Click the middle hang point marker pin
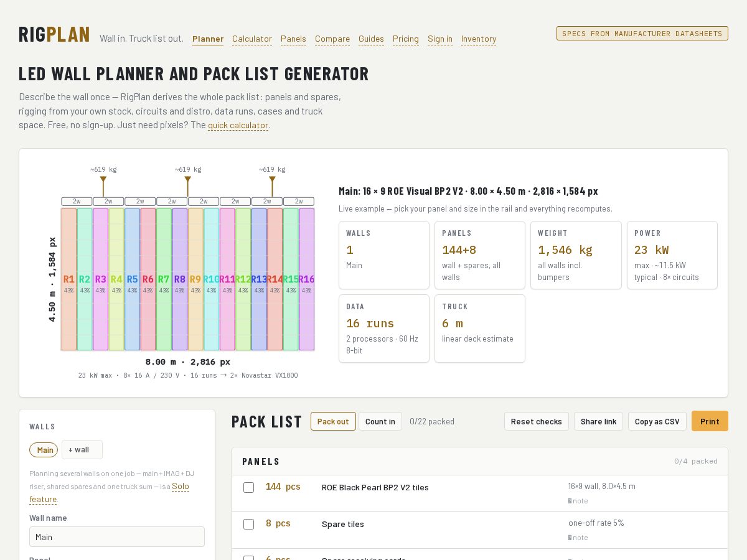 [x=187, y=186]
